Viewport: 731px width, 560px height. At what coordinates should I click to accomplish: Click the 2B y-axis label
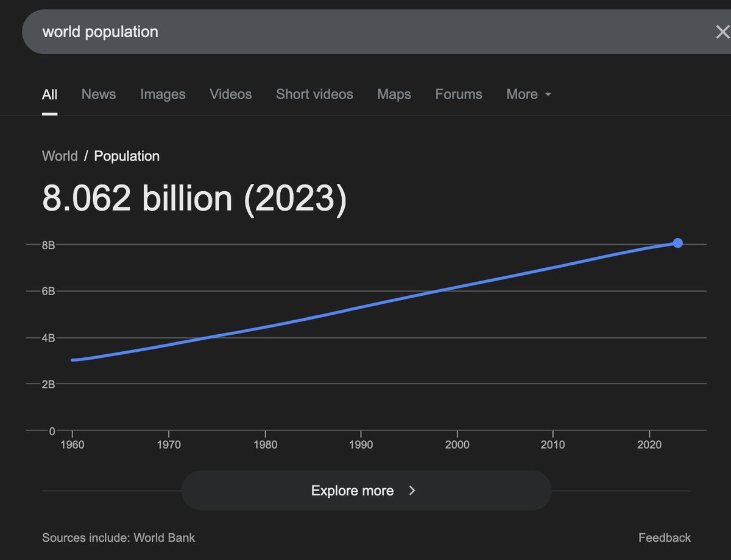click(x=48, y=384)
